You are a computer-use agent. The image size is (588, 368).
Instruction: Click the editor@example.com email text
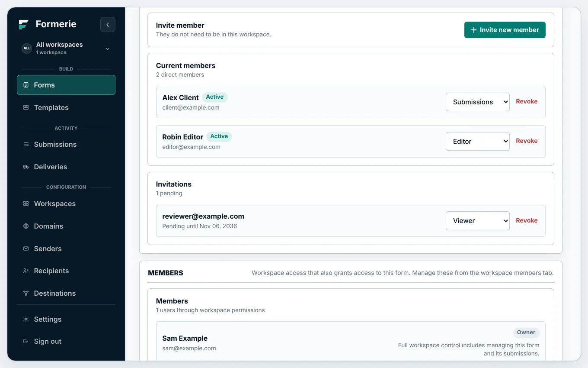point(191,147)
